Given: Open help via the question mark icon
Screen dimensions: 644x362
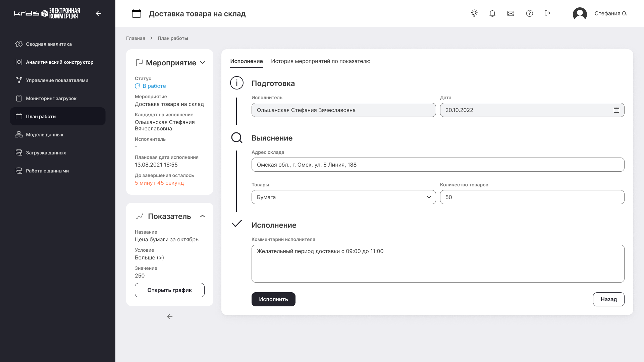Looking at the screenshot, I should tap(529, 13).
